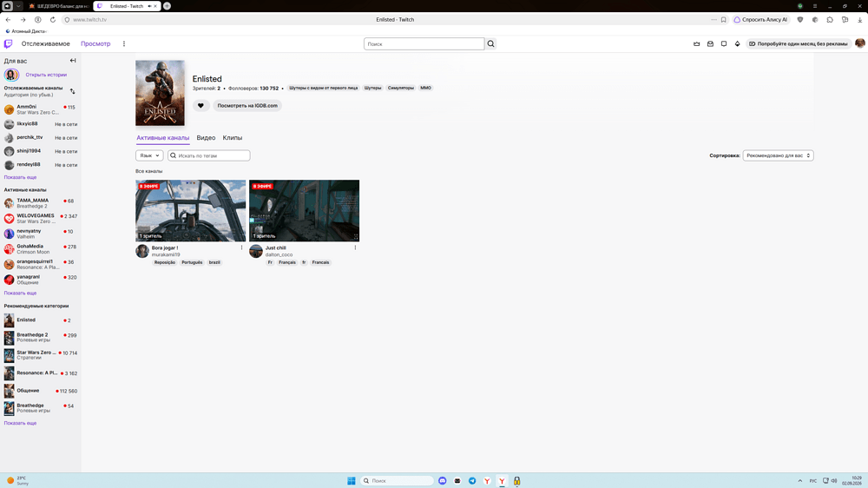This screenshot has width=868, height=488.
Task: Collapse the Для вас sidebar
Action: (x=73, y=61)
